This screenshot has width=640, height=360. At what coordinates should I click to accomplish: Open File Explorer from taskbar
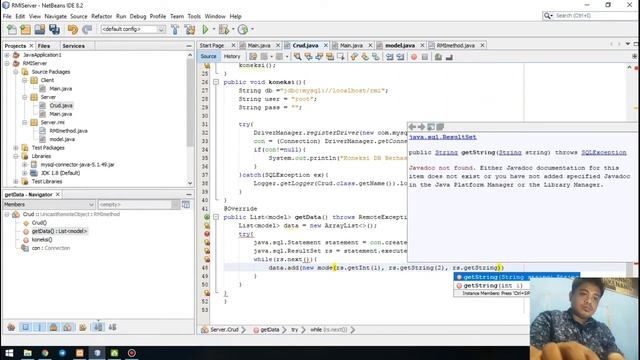(27, 353)
